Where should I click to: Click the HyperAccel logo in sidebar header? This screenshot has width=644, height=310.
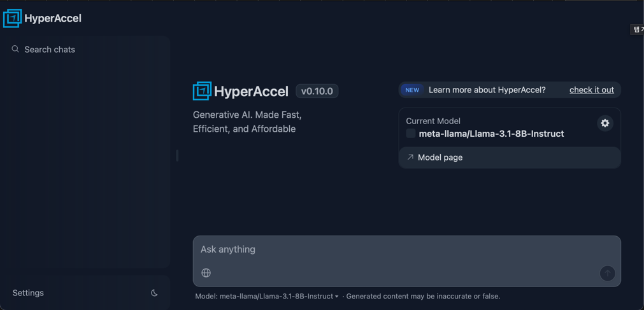click(x=42, y=18)
